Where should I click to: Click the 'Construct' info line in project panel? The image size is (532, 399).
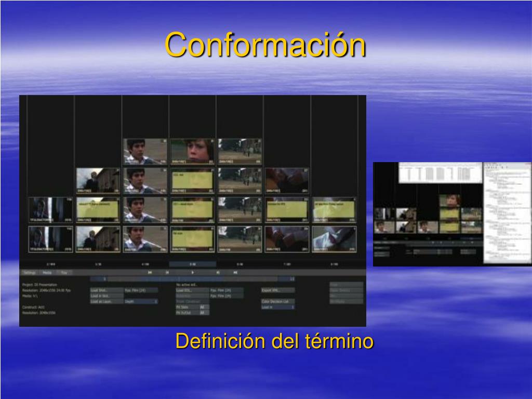pyautogui.click(x=33, y=307)
